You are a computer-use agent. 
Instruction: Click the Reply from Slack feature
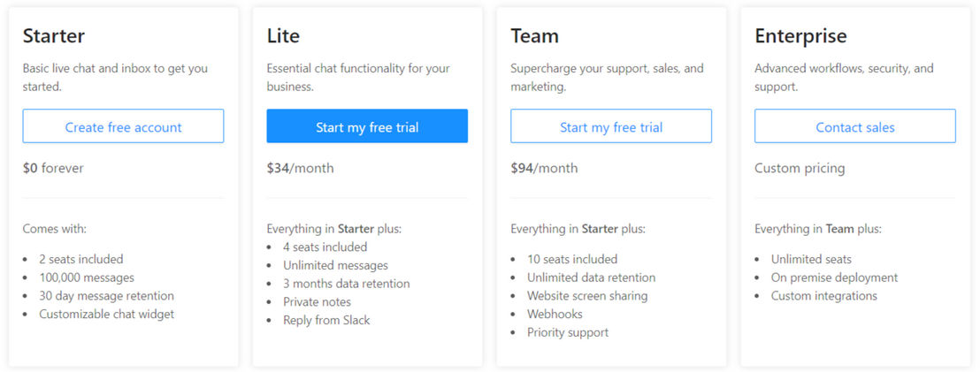point(326,320)
